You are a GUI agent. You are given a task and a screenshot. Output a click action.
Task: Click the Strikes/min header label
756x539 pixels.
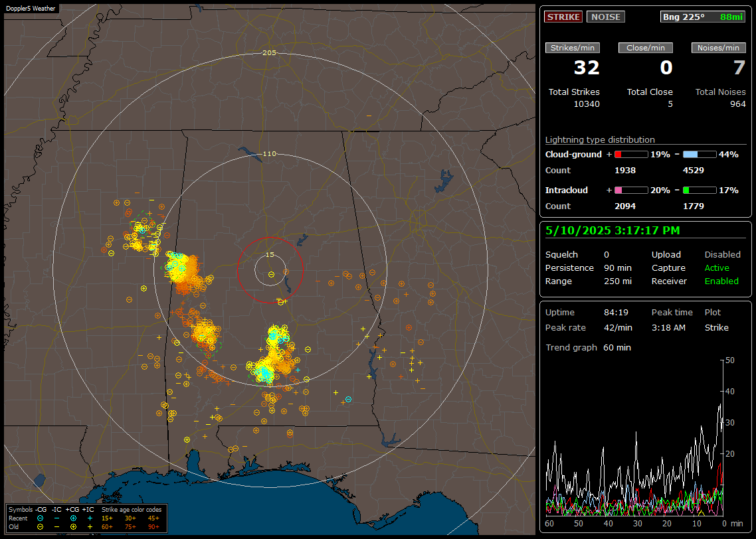click(572, 48)
